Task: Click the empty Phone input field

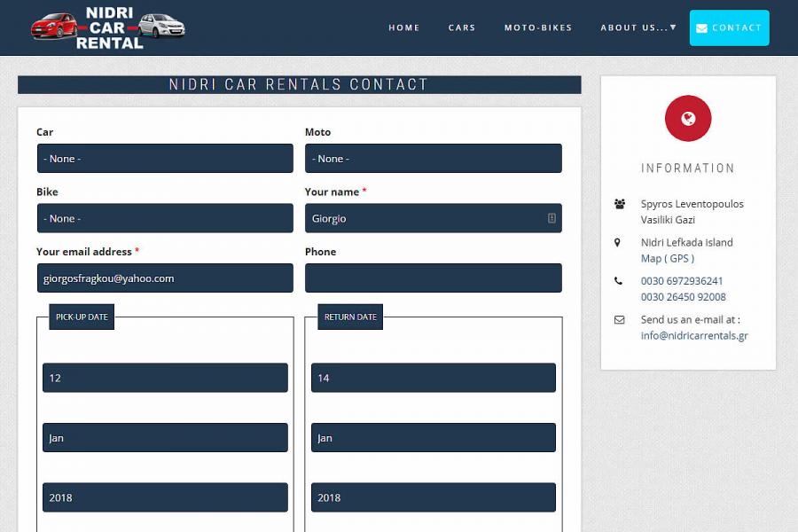Action: [x=434, y=278]
